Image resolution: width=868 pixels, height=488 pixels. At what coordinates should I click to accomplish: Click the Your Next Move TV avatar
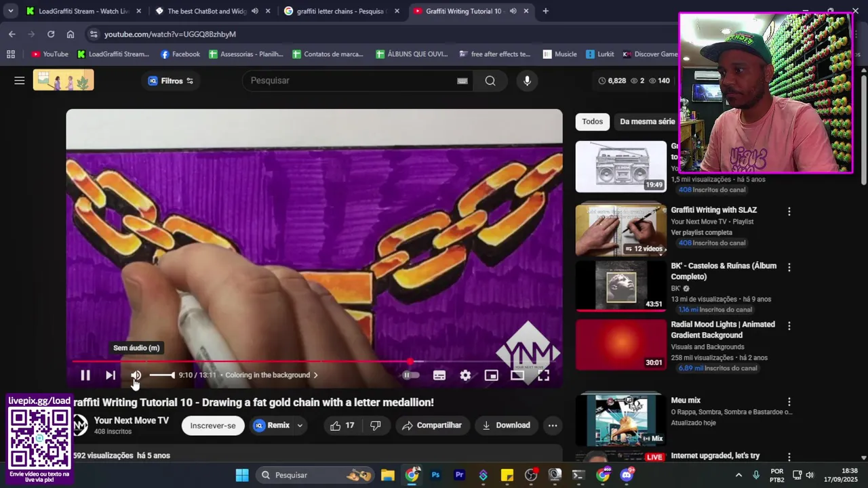[x=80, y=426]
